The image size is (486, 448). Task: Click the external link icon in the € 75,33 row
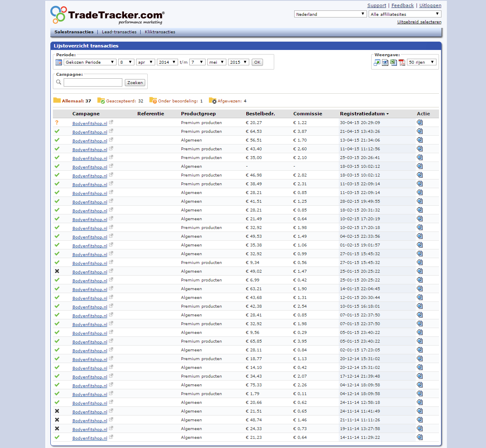(111, 384)
